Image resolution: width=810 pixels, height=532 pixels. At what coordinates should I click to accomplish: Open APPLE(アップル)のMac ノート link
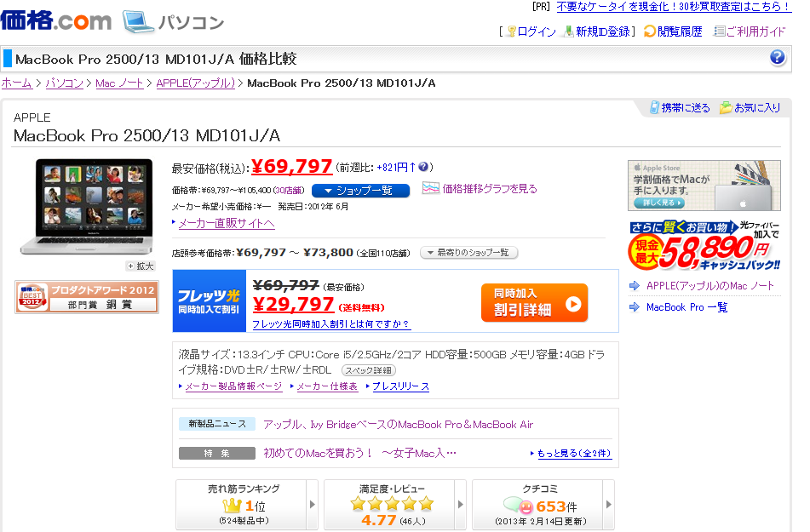pos(709,286)
